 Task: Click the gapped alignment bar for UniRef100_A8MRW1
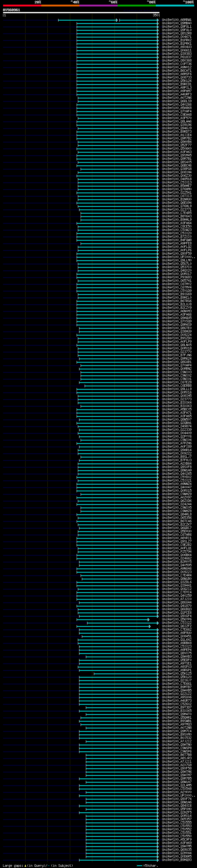(x=108, y=20)
